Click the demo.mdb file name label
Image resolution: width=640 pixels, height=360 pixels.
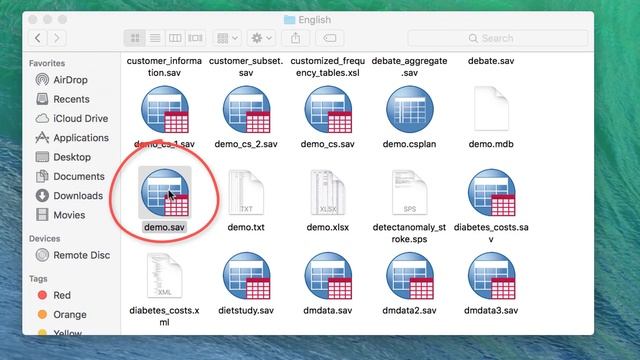point(491,144)
